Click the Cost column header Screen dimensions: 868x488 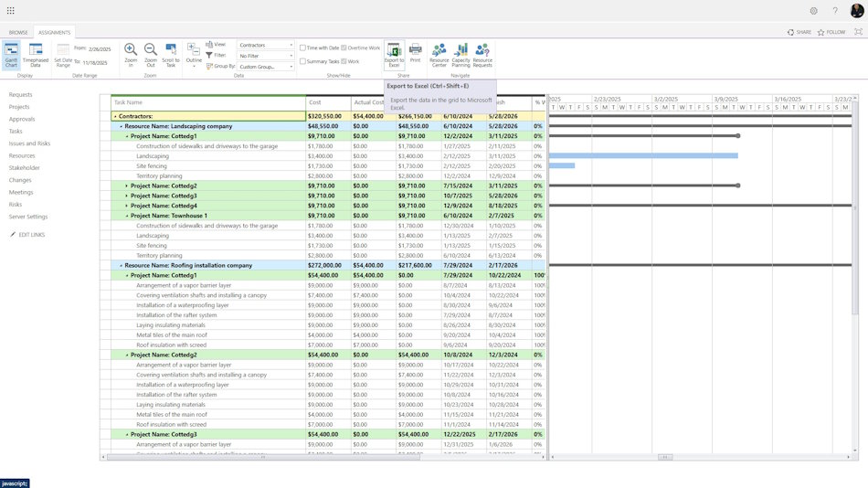328,102
